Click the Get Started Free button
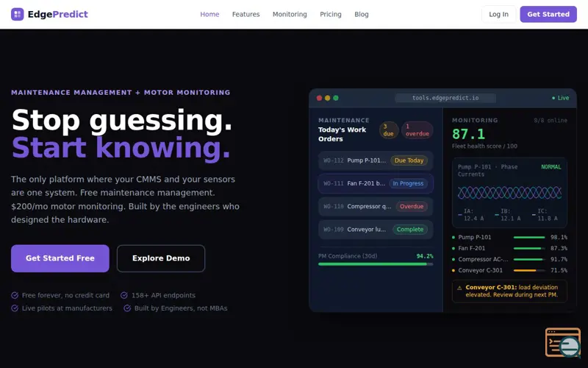Screen dimensions: 588x368 coord(60,258)
